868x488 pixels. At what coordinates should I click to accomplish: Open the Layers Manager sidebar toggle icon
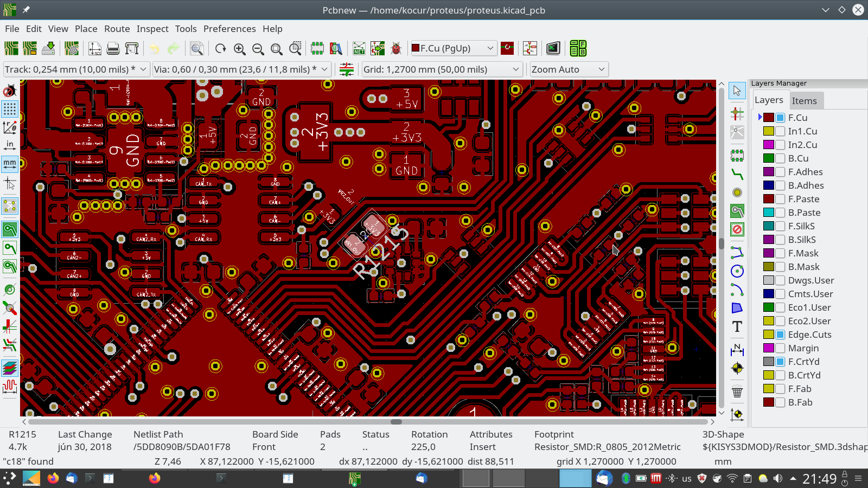point(10,369)
